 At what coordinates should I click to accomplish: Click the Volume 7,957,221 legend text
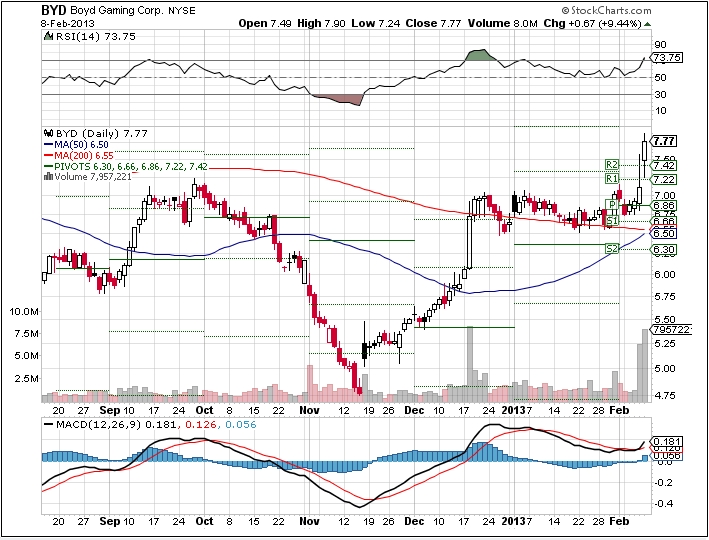click(93, 176)
